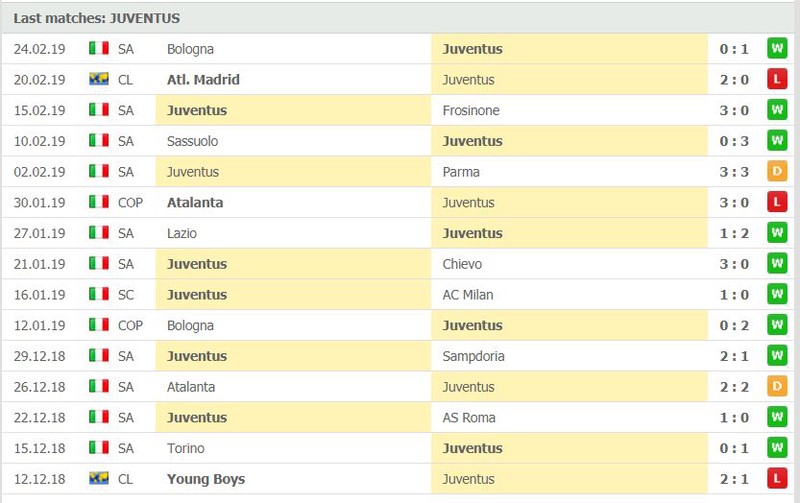Click the red L badge for Young Boys match
The height and width of the screenshot is (503, 800).
point(777,479)
